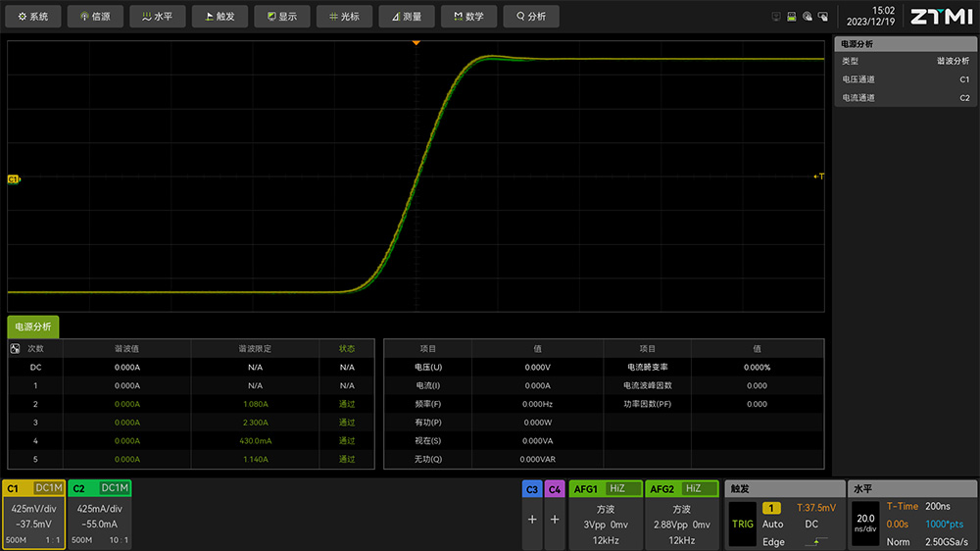The image size is (980, 551).
Task: Click the yellow C1 ground level marker
Action: pos(13,179)
